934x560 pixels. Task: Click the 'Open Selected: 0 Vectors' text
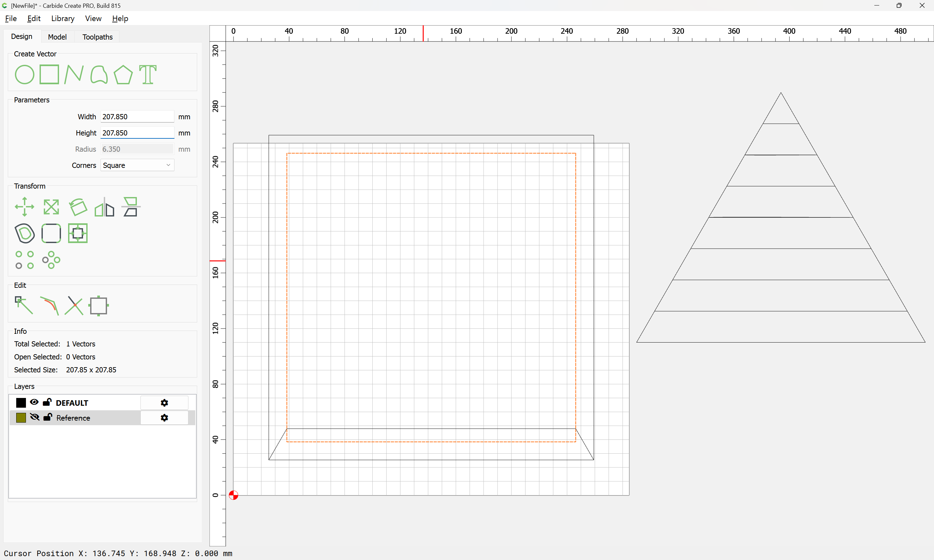[55, 356]
